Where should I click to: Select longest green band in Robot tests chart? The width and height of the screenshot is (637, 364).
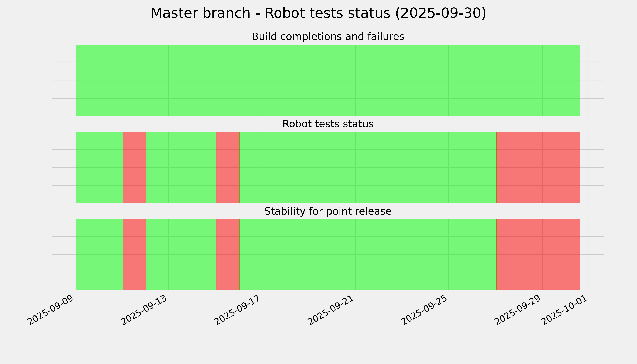(x=368, y=167)
